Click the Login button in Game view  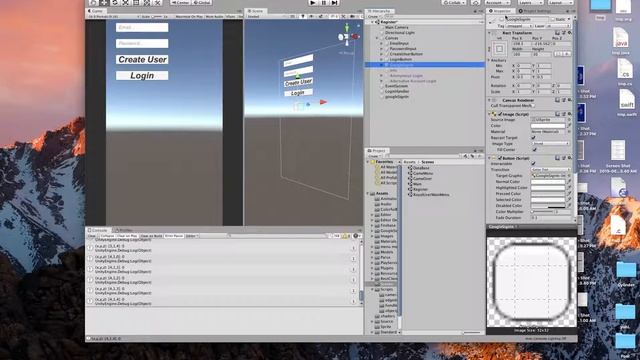[x=142, y=76]
